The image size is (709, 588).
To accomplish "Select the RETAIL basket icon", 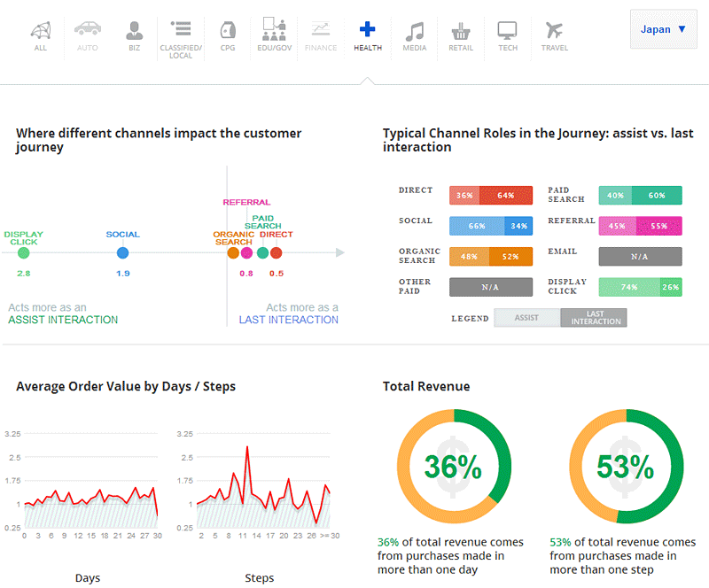I will (461, 31).
